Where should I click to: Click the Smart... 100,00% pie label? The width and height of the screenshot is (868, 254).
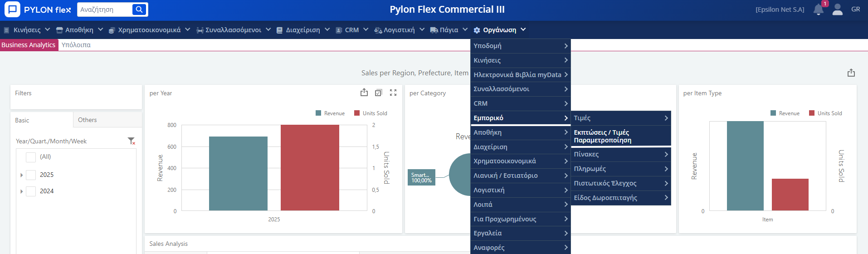[421, 177]
